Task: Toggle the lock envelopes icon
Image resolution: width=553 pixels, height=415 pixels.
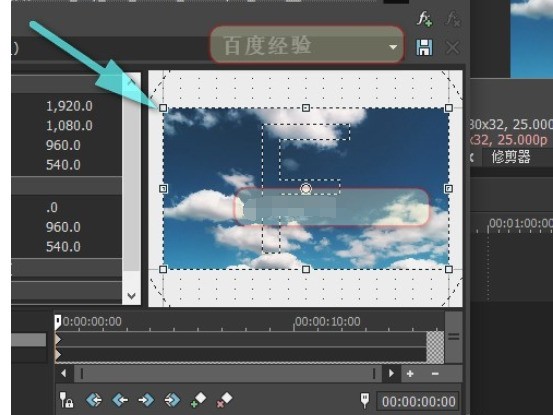Action: click(66, 400)
